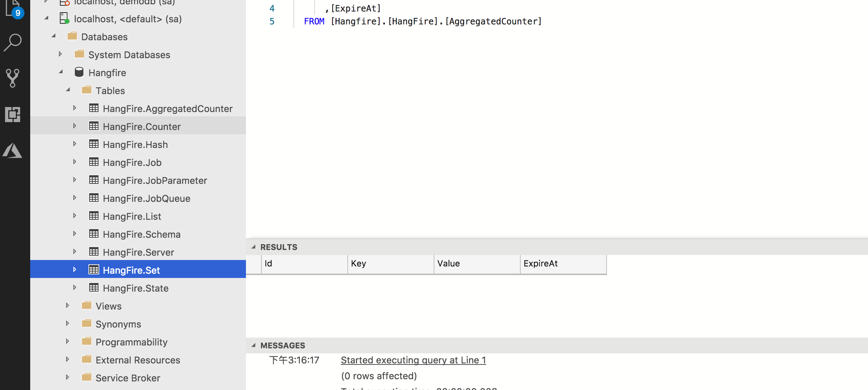Viewport: 868px width, 390px height.
Task: Collapse the localhost default server node
Action: tap(46, 18)
